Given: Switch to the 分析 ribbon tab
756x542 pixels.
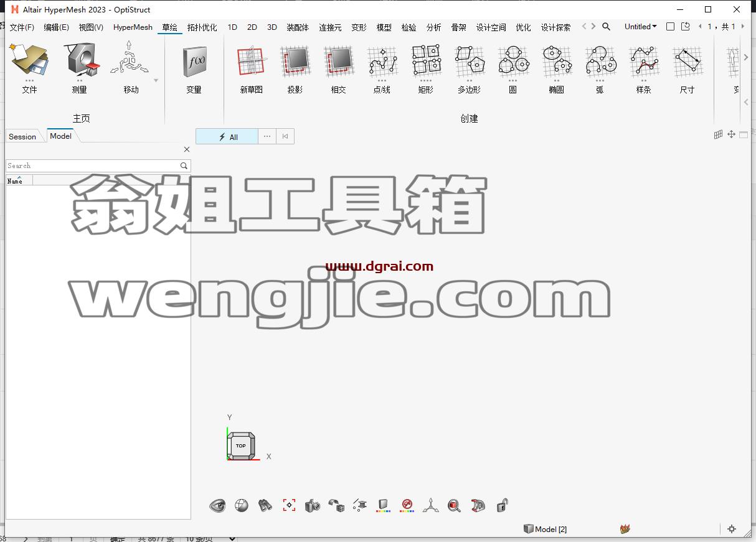Looking at the screenshot, I should click(433, 27).
